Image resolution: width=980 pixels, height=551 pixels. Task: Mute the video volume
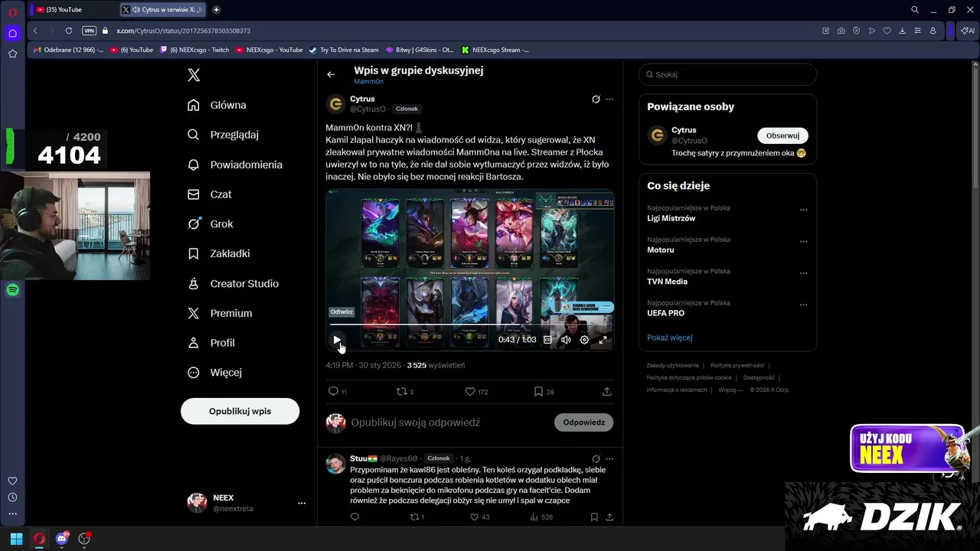[566, 340]
